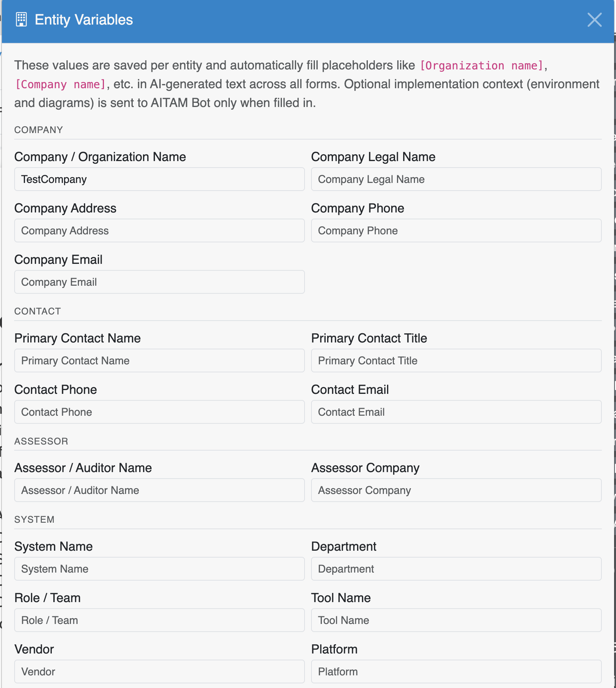Click the Assessor Company field
The height and width of the screenshot is (688, 616).
point(456,490)
